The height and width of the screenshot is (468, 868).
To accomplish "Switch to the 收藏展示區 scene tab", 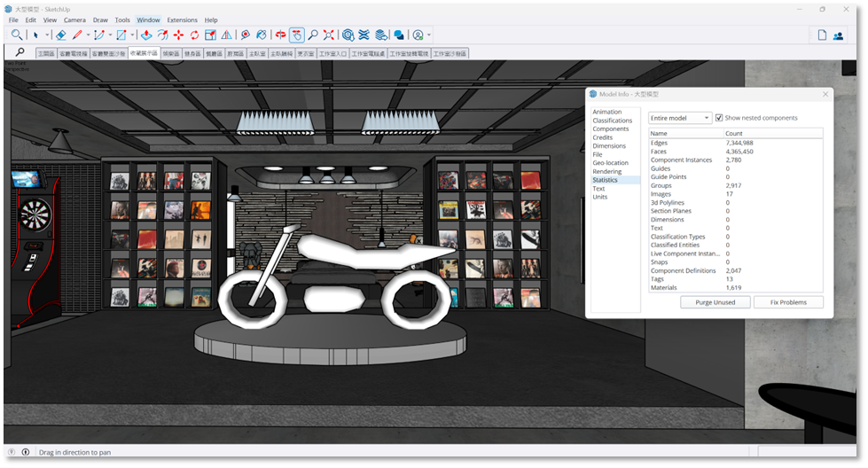I will tap(144, 53).
